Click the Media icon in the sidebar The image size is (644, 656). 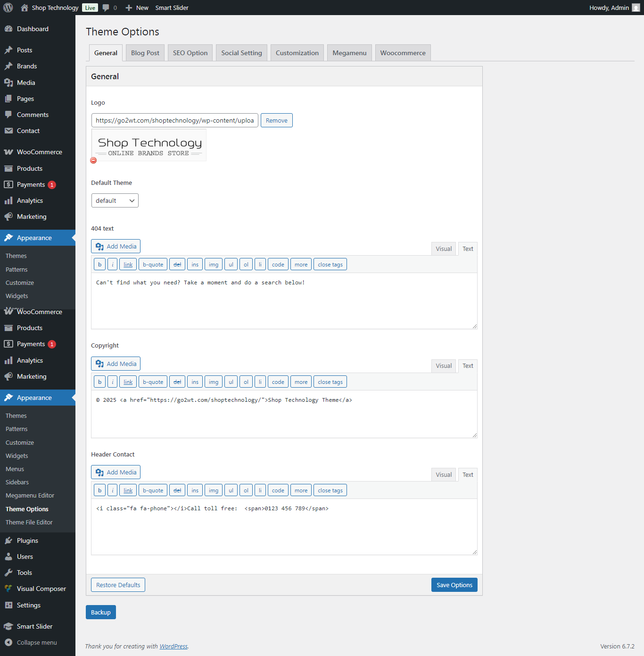[x=8, y=83]
